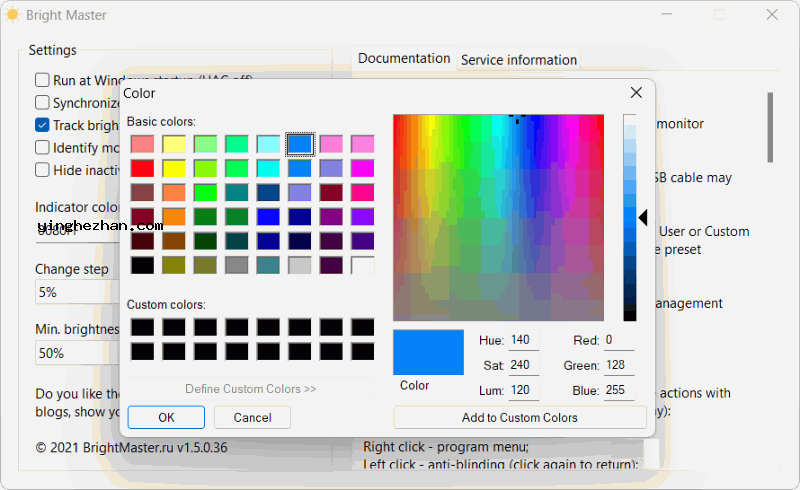Click the Lum value field
The width and height of the screenshot is (800, 490).
[x=524, y=390]
